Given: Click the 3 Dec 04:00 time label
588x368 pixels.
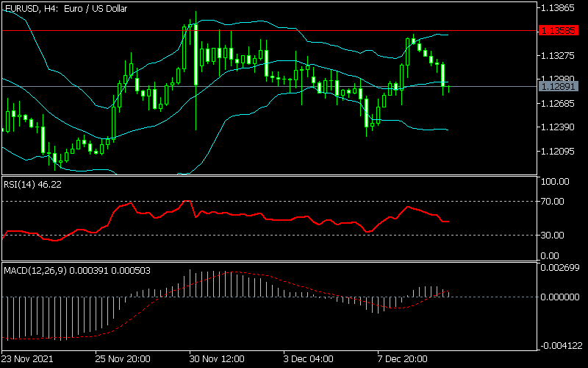Looking at the screenshot, I should point(308,358).
